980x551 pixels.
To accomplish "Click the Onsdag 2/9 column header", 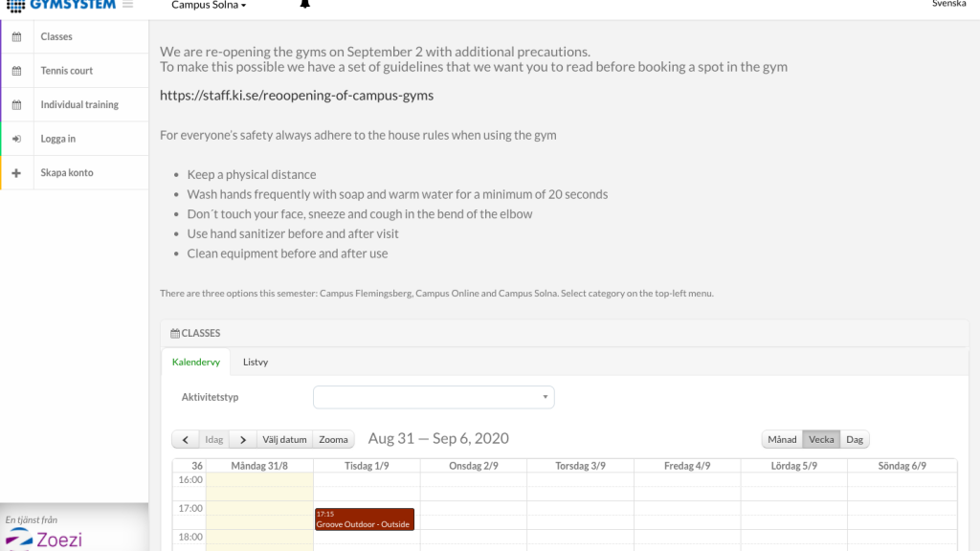I will pyautogui.click(x=474, y=466).
